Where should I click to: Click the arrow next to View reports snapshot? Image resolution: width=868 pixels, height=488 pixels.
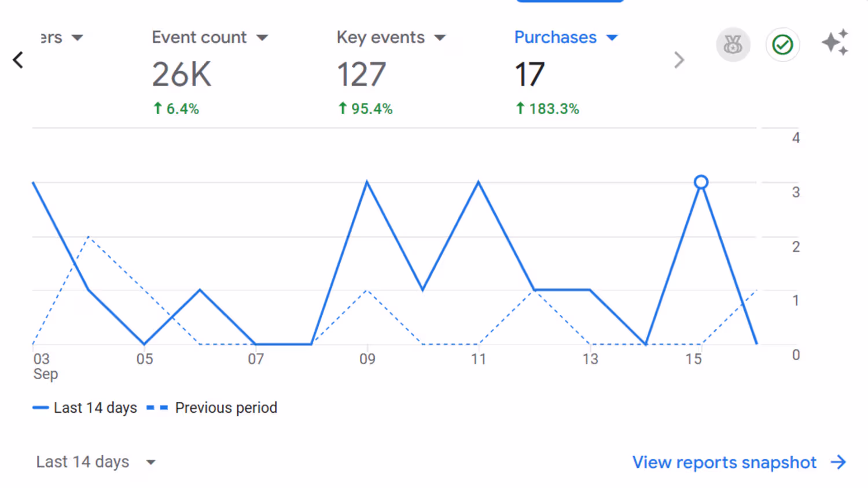pos(838,462)
